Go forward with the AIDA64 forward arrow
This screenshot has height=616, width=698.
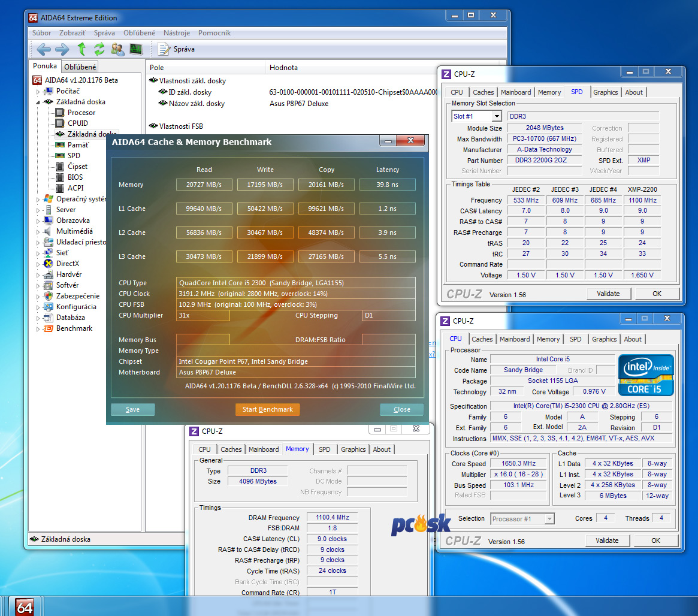(62, 49)
